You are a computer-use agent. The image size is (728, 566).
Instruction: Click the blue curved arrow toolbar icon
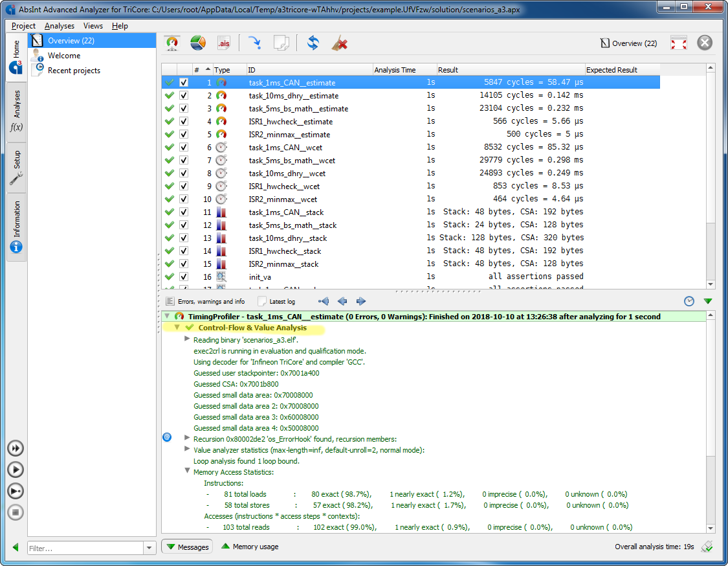point(254,43)
